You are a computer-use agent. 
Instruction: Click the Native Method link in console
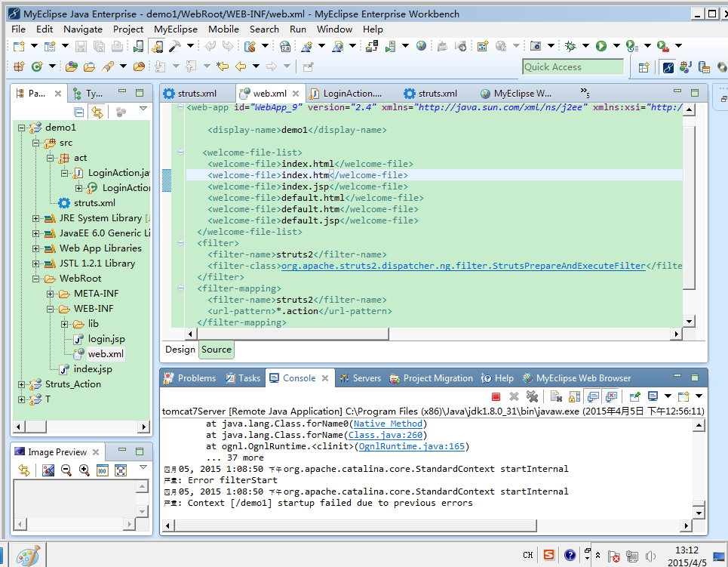[x=388, y=424]
